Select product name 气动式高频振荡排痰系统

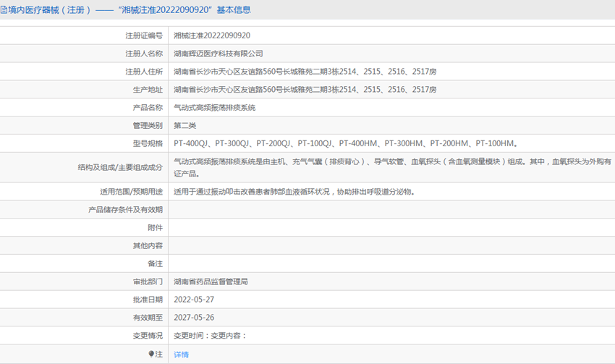pyautogui.click(x=214, y=108)
